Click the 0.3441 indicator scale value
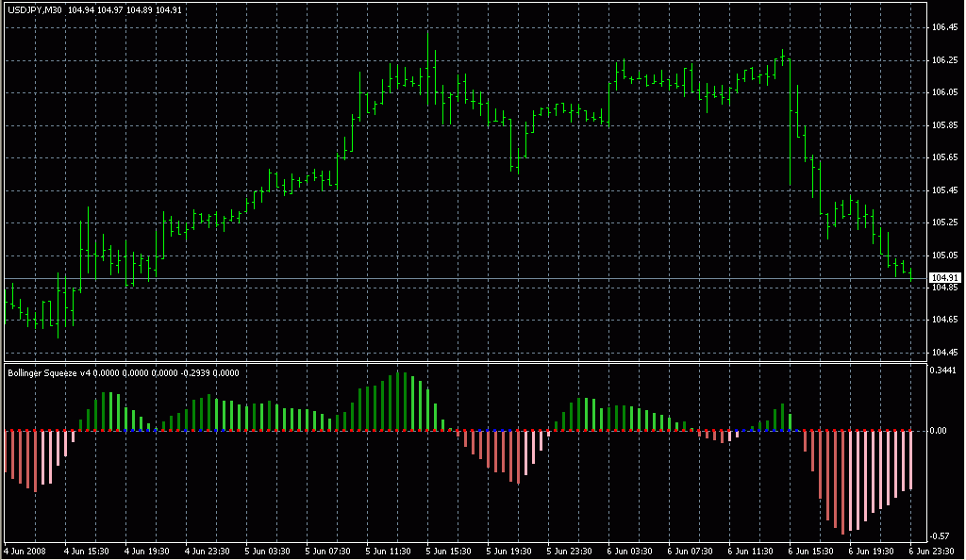The image size is (966, 560). tap(945, 371)
